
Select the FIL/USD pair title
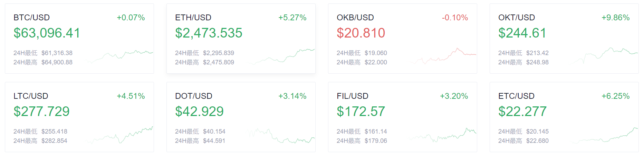pos(353,96)
